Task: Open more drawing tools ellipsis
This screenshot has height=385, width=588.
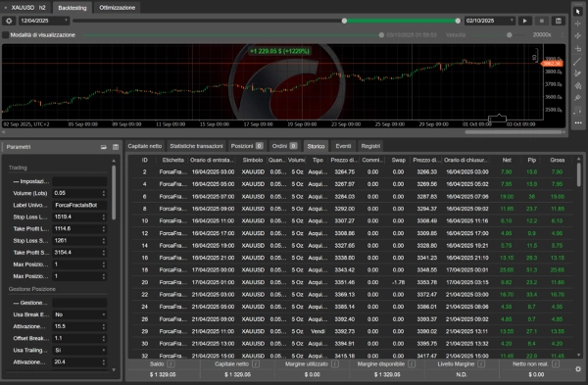Action: 578,122
